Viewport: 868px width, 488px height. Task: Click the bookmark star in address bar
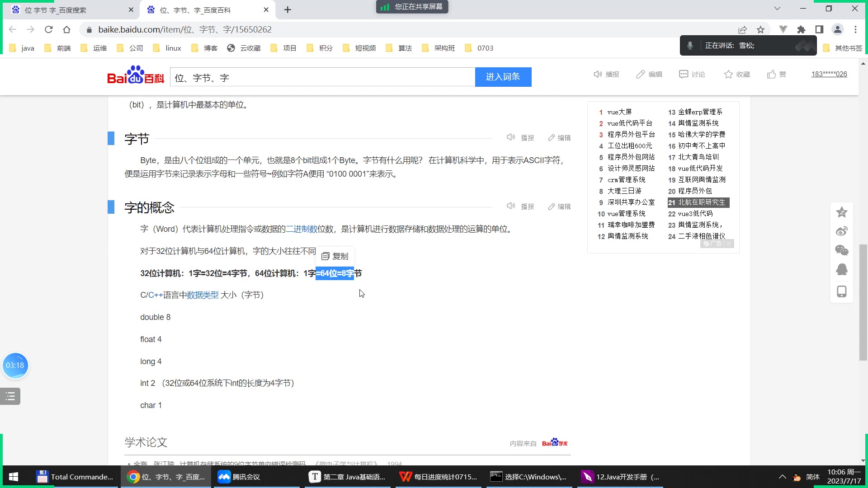(x=761, y=30)
